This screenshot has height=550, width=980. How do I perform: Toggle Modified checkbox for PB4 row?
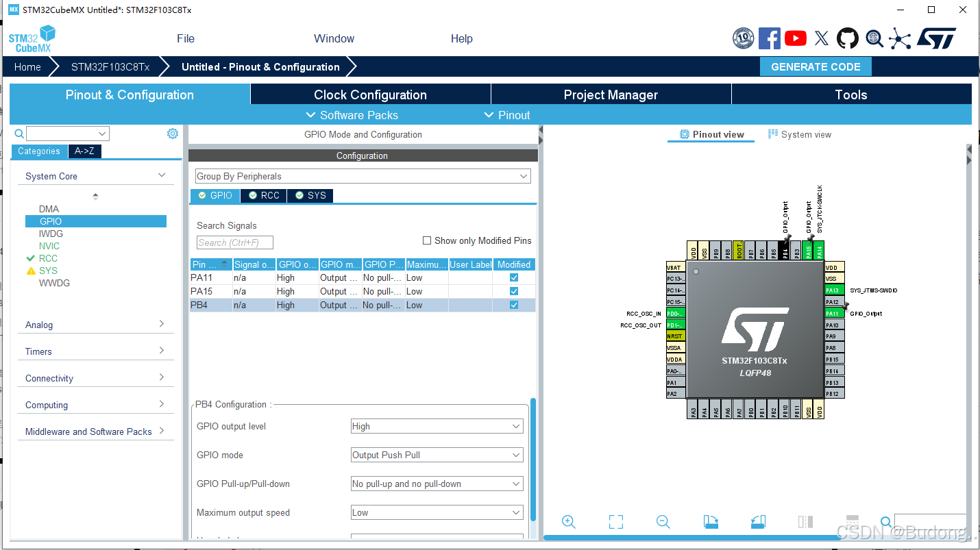click(x=514, y=305)
